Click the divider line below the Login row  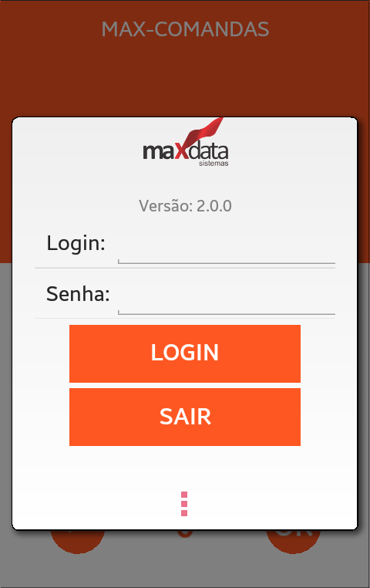185,268
